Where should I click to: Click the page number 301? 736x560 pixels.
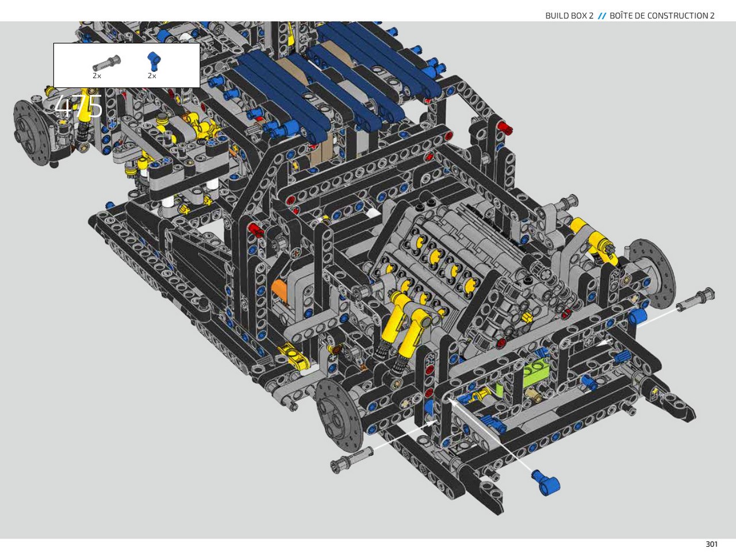pos(712,544)
